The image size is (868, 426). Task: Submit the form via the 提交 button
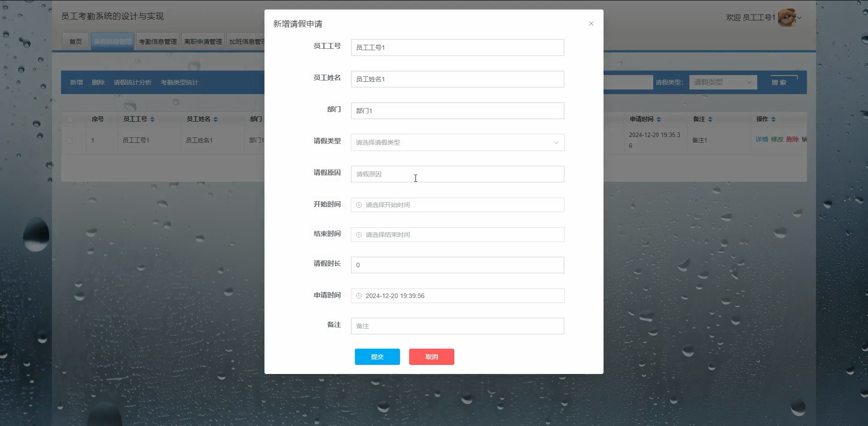point(377,356)
